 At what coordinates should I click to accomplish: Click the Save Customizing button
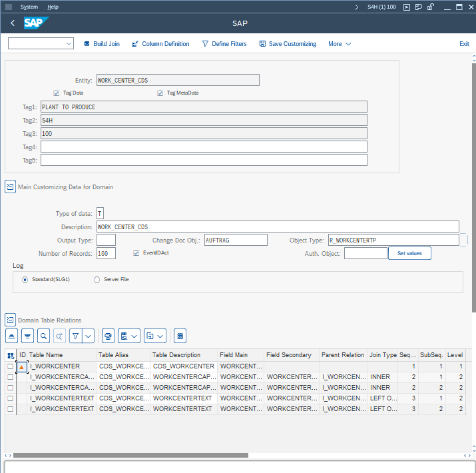288,44
